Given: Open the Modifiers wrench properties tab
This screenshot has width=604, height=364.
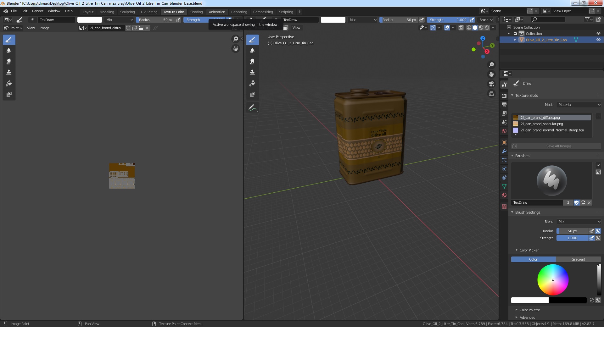Looking at the screenshot, I should coord(504,151).
